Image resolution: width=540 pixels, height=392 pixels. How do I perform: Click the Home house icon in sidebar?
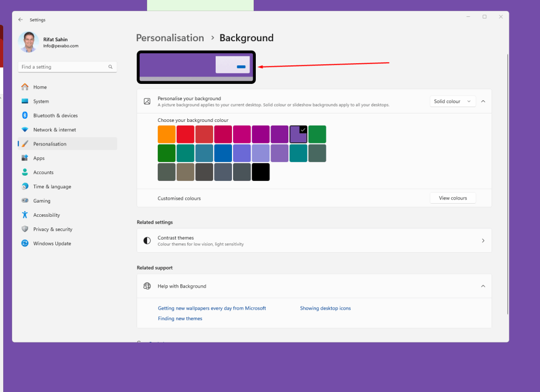point(25,87)
